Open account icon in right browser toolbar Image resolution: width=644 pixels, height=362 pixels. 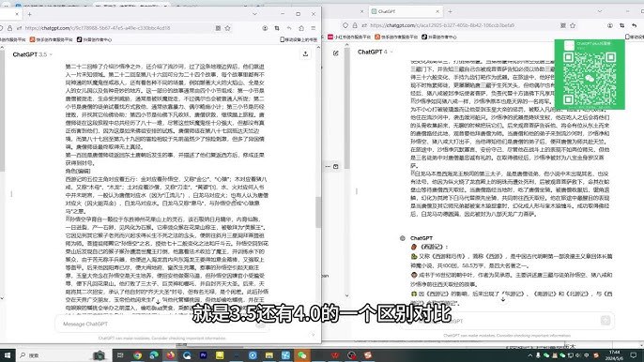click(610, 25)
